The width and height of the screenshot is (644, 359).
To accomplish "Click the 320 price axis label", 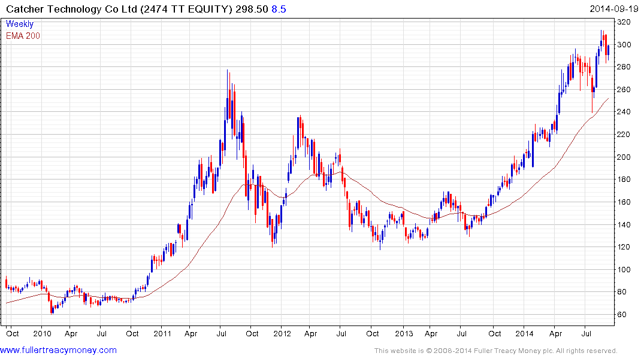I will pyautogui.click(x=624, y=22).
